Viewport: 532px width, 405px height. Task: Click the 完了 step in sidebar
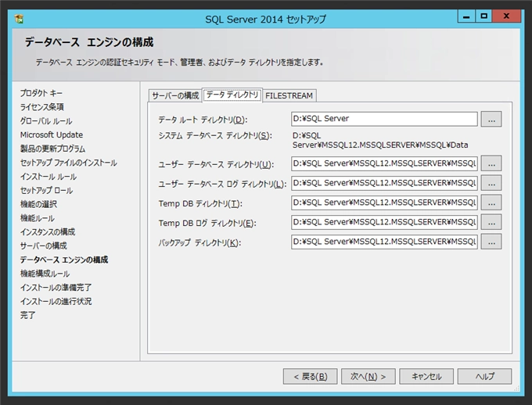(27, 315)
